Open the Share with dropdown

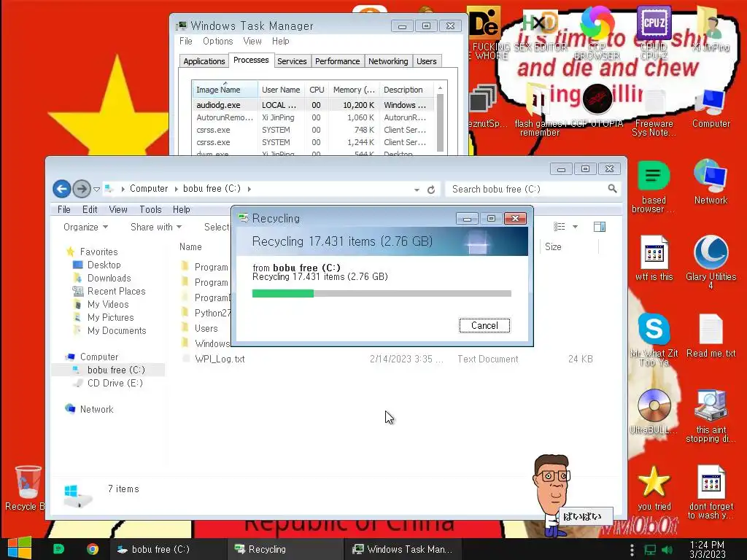coord(156,227)
